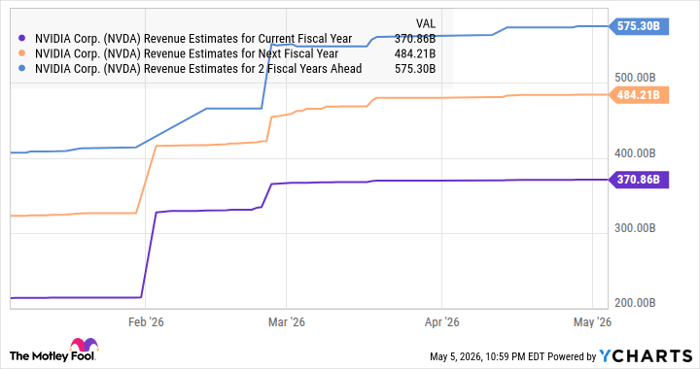Click the Mar '26 axis label
Image resolution: width=700 pixels, height=369 pixels.
tap(286, 322)
